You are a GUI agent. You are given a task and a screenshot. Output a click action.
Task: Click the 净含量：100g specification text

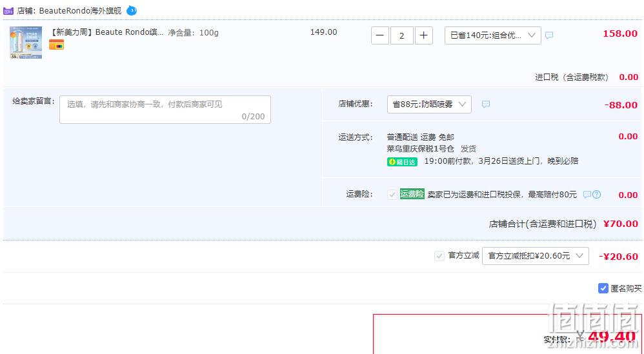[x=193, y=32]
